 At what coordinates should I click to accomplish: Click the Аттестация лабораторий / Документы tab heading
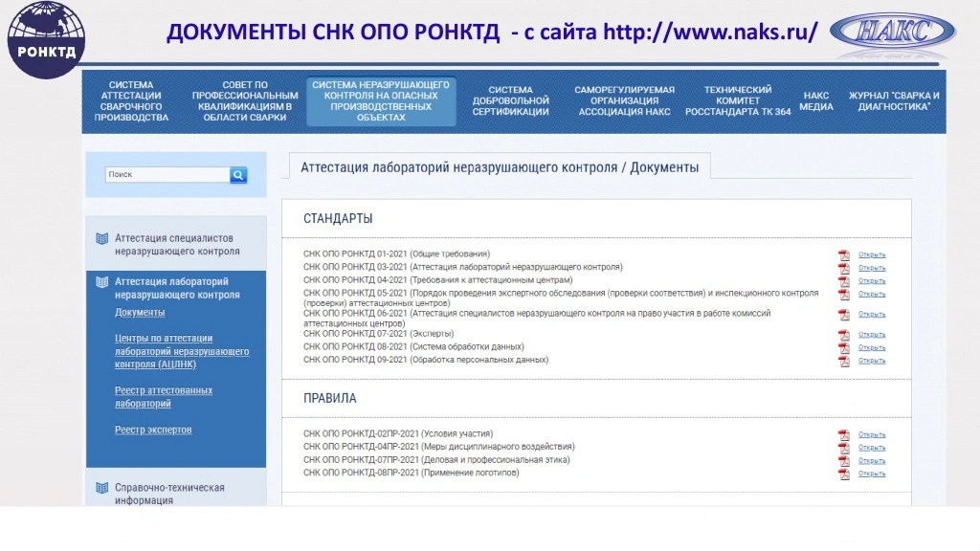click(500, 166)
